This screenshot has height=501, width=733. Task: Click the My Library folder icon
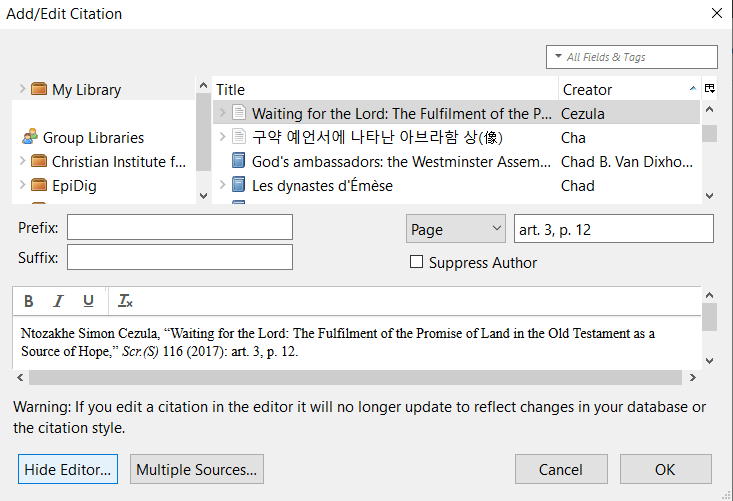tap(39, 90)
